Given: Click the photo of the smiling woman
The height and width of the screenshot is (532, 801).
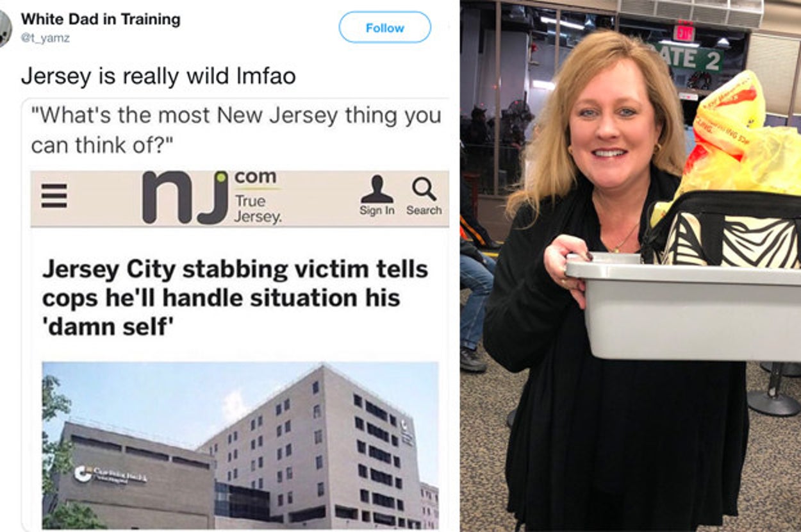Looking at the screenshot, I should coord(631,266).
